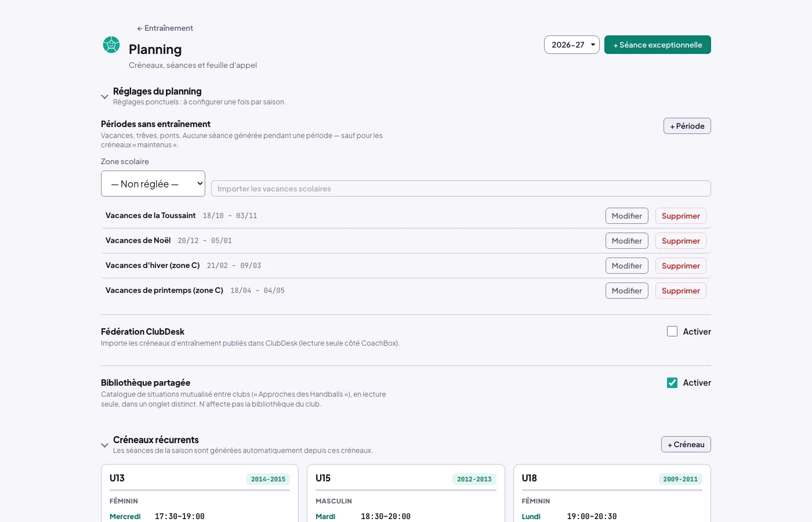The image size is (812, 522).
Task: Modify Vacances de Noël period
Action: (x=627, y=241)
